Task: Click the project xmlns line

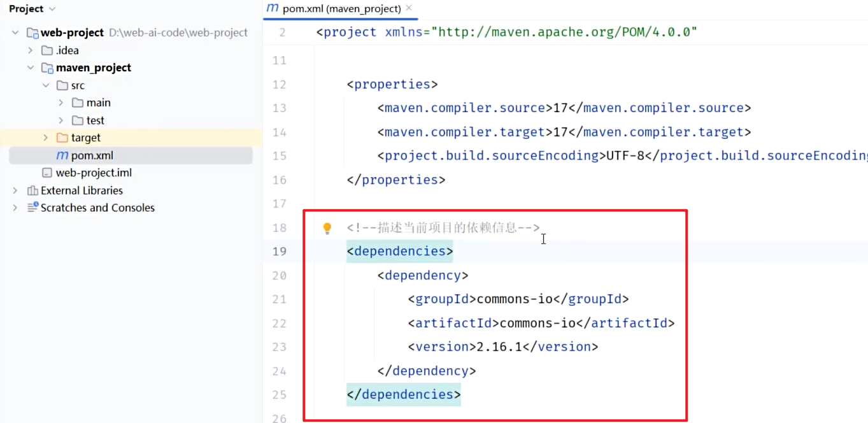Action: [x=507, y=32]
